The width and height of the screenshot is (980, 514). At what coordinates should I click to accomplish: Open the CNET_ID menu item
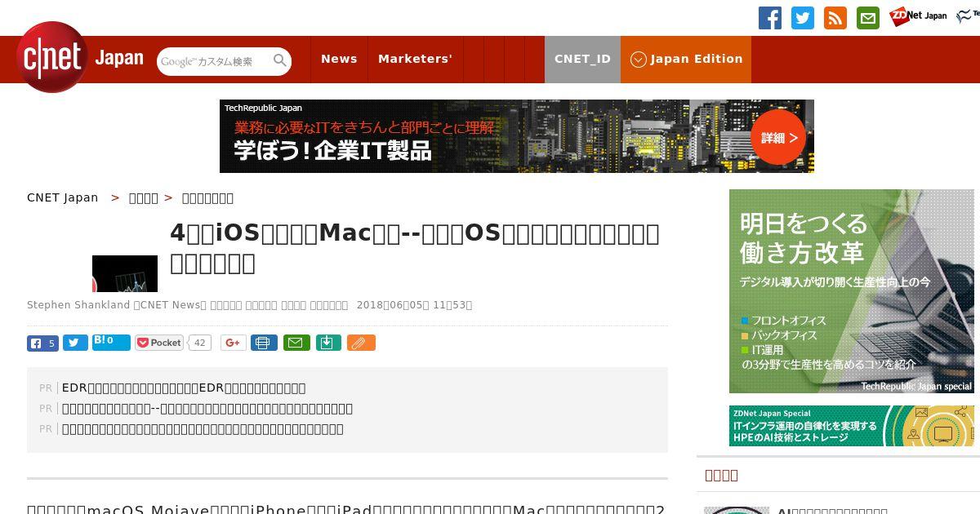coord(582,59)
